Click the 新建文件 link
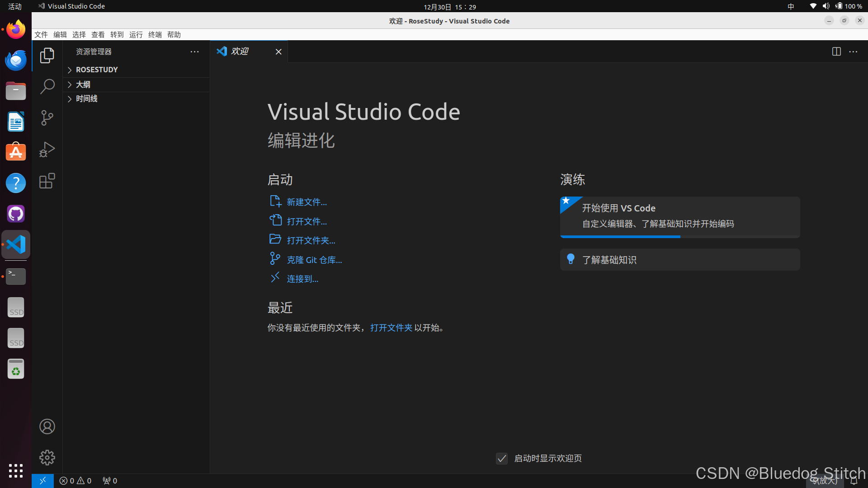Viewport: 868px width, 488px height. 307,202
